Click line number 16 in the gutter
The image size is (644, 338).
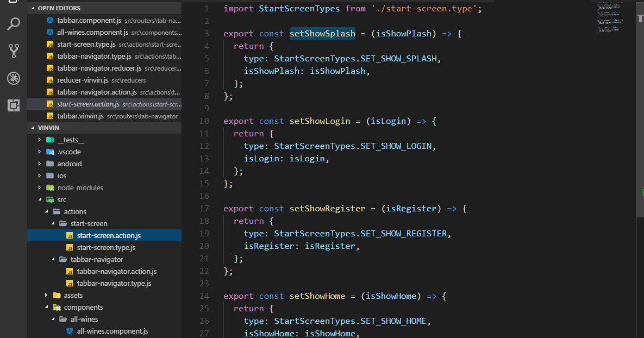coord(204,196)
